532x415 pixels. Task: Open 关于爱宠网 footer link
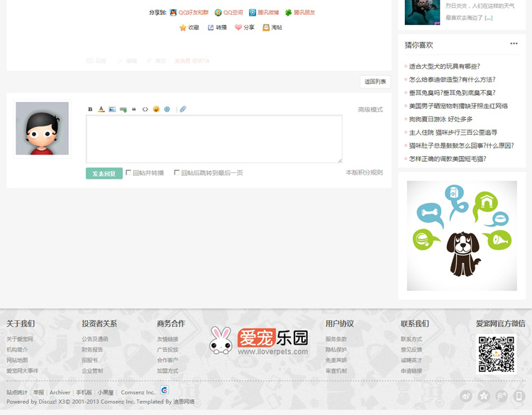point(20,339)
